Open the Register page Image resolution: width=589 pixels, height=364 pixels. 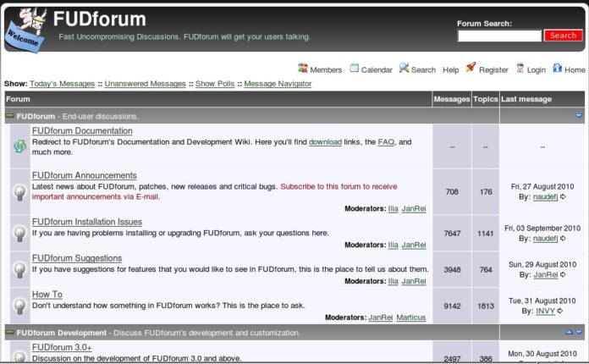[493, 70]
